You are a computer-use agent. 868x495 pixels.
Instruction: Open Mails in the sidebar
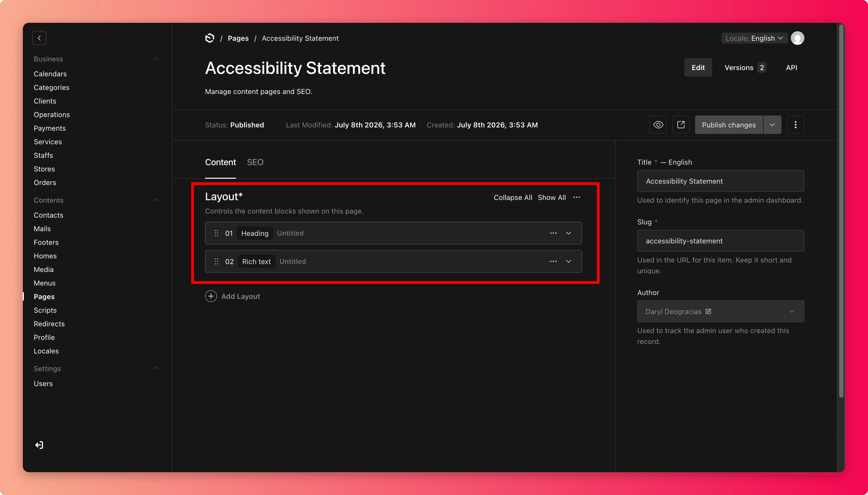(42, 229)
